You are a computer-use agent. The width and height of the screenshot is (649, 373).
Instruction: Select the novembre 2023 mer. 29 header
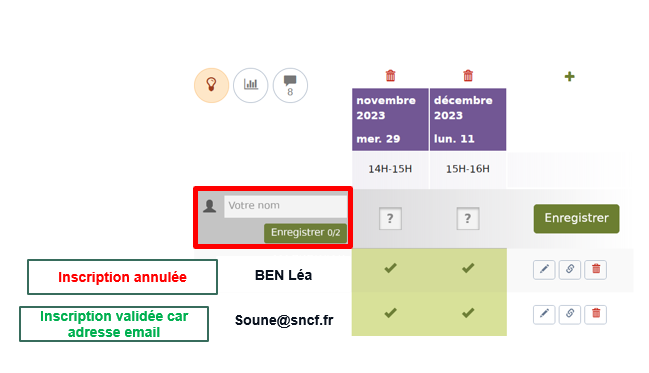pos(390,119)
